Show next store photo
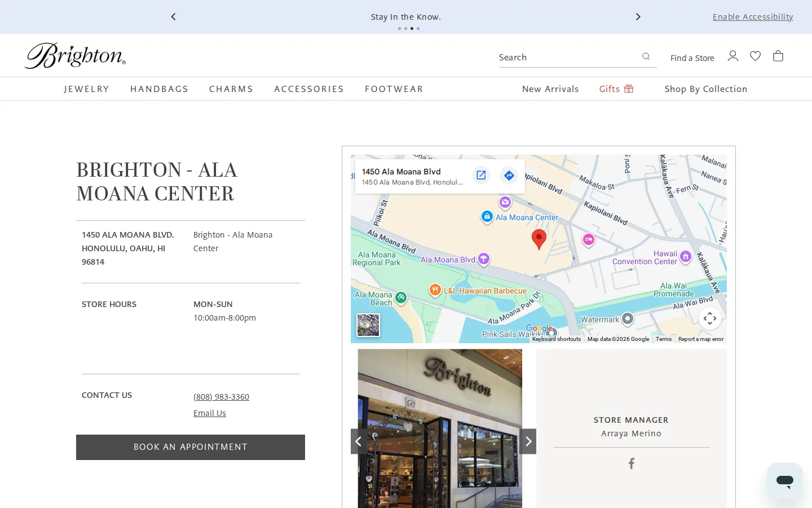812x508 pixels. [x=528, y=441]
